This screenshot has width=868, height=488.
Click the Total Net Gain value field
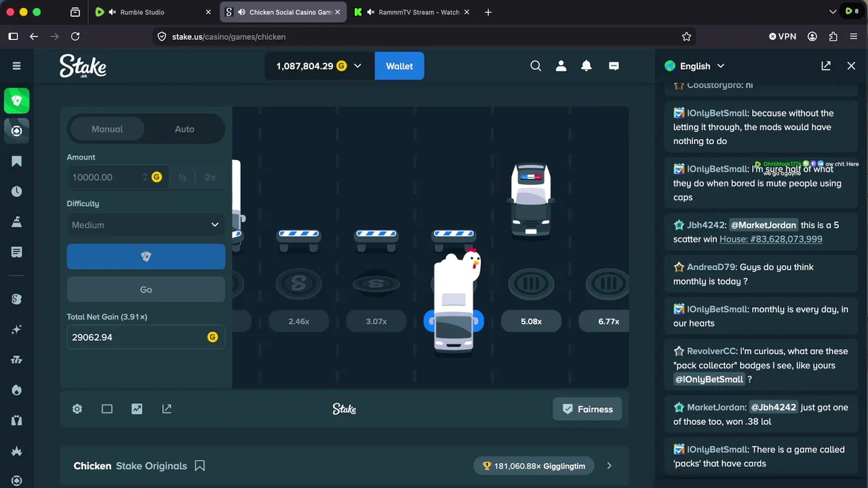point(146,337)
